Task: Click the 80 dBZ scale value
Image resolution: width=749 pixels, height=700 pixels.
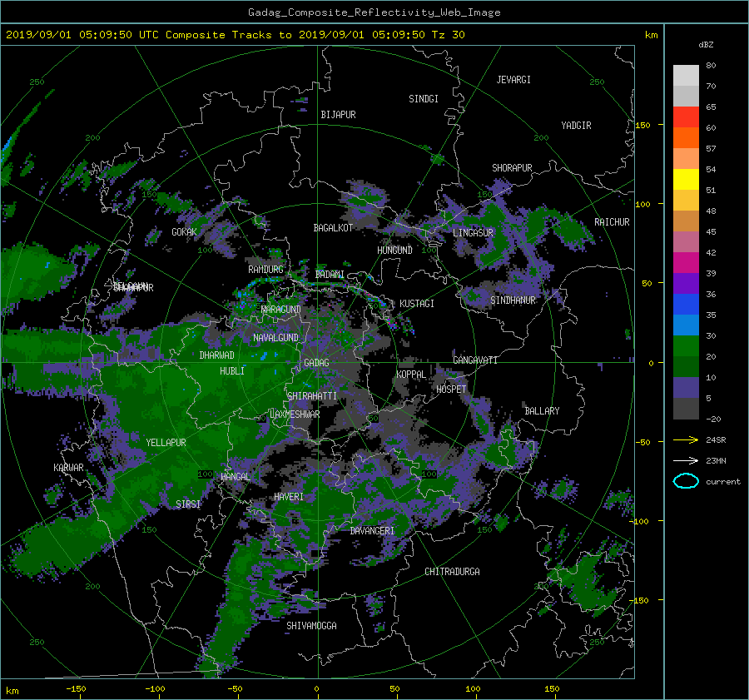Action: [711, 66]
